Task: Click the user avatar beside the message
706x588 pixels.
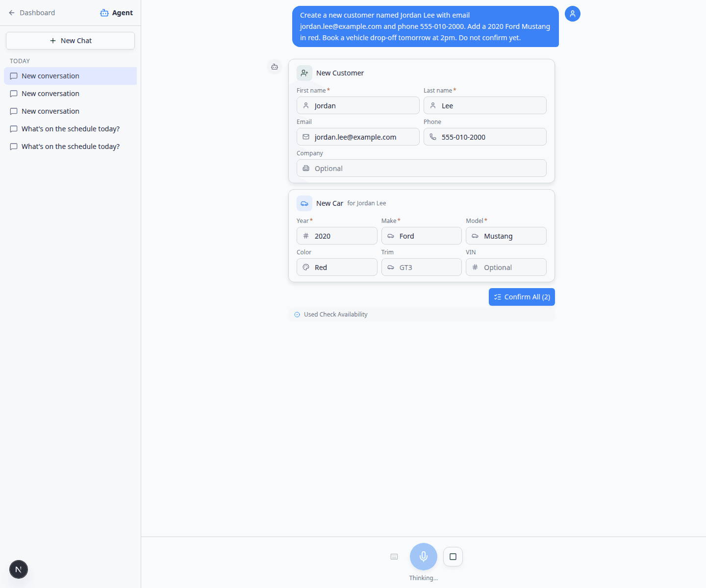Action: coord(573,14)
